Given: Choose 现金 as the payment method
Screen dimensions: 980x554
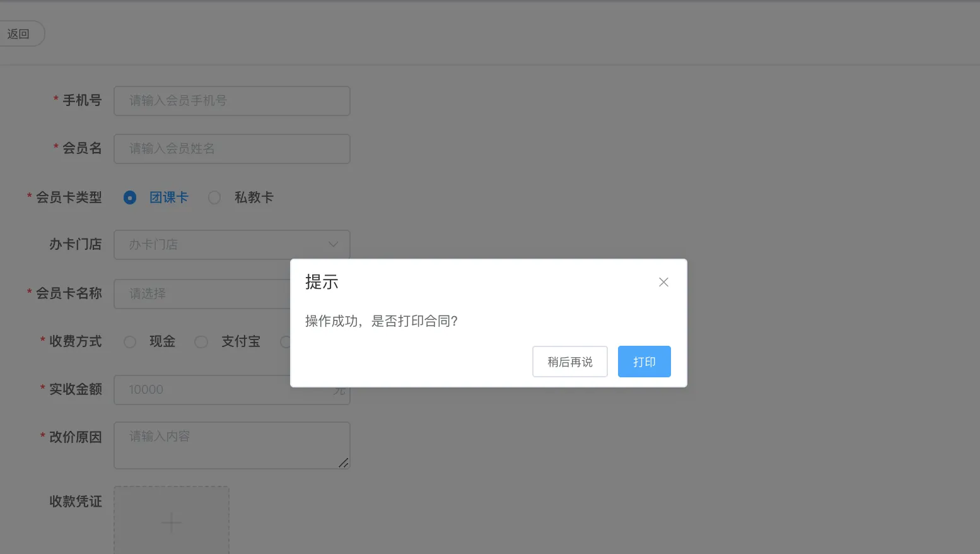Looking at the screenshot, I should tap(130, 342).
